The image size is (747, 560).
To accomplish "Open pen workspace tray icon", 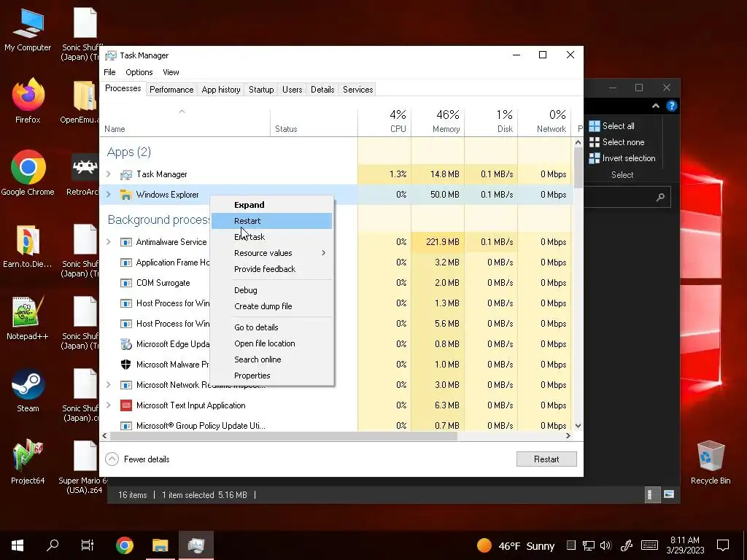I will 626,545.
